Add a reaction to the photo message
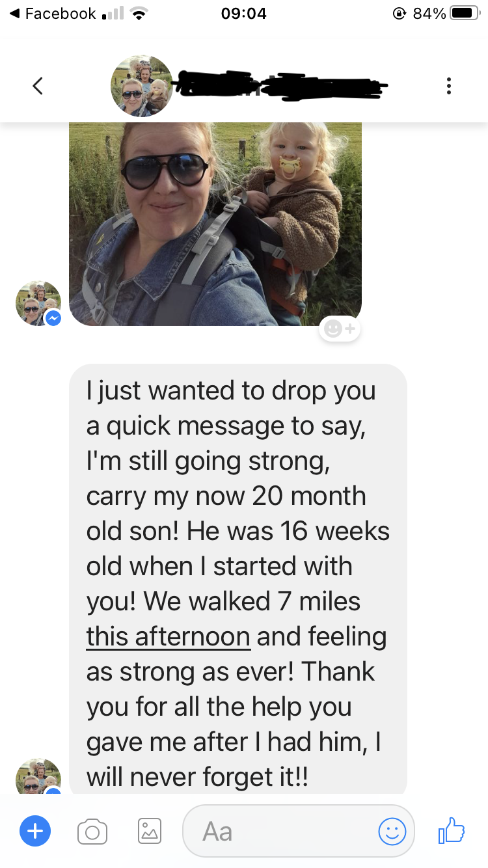This screenshot has height=868, width=488. coord(339,329)
